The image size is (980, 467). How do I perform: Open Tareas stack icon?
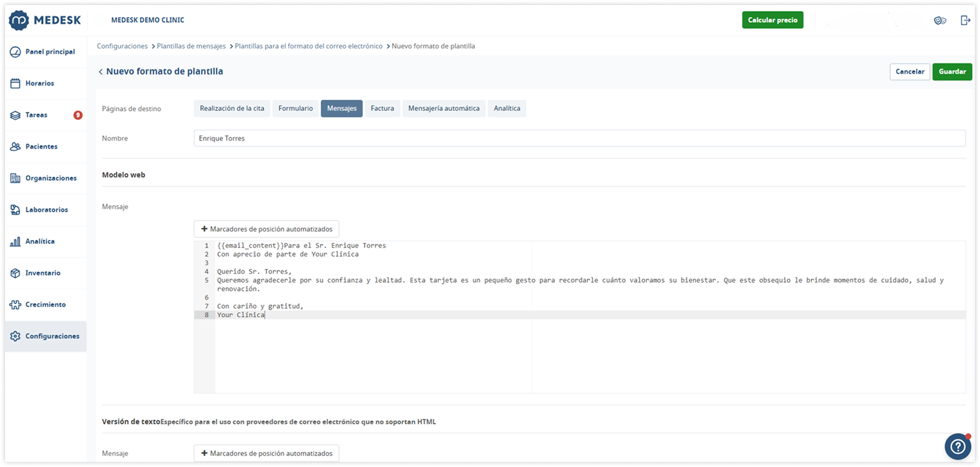pos(15,115)
